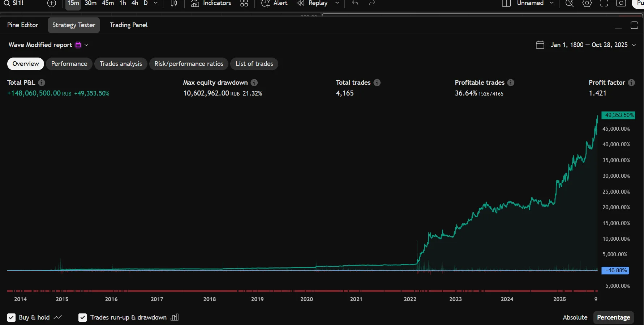Redo the last chart action
Viewport: 644px width, 325px height.
click(372, 3)
